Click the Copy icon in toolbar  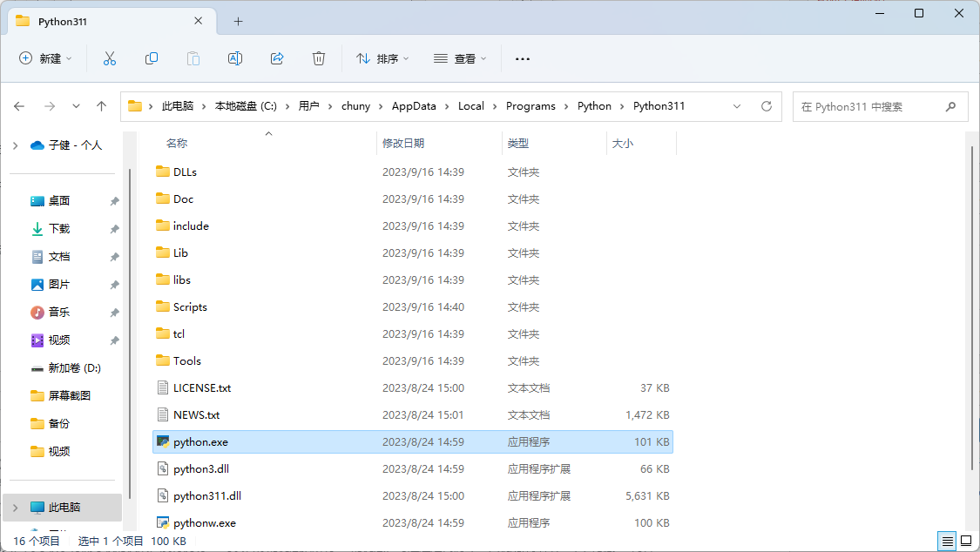(x=152, y=58)
